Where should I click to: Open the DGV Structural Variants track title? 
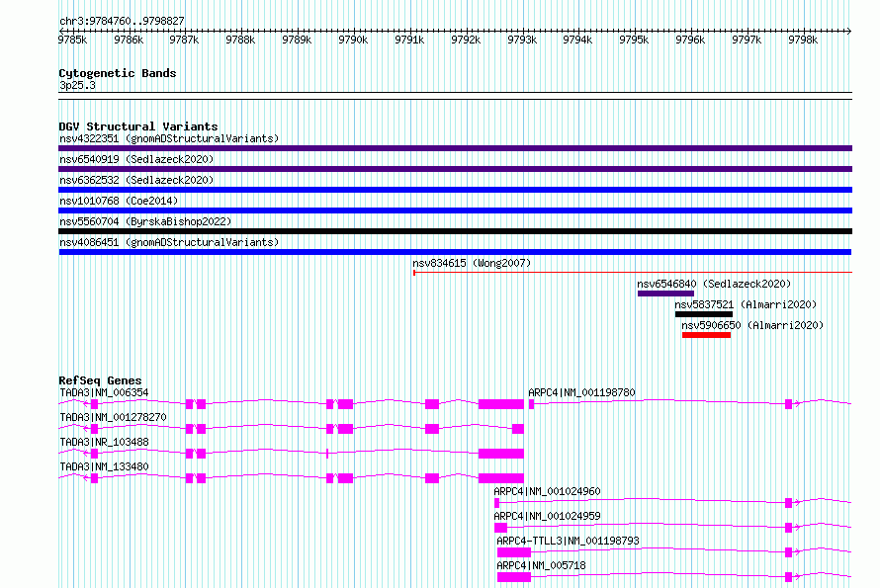138,126
